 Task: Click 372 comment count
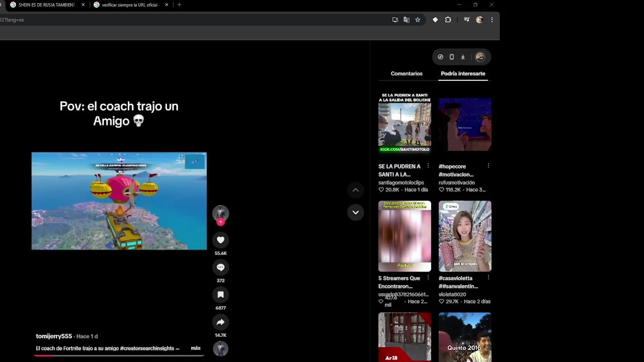[220, 281]
